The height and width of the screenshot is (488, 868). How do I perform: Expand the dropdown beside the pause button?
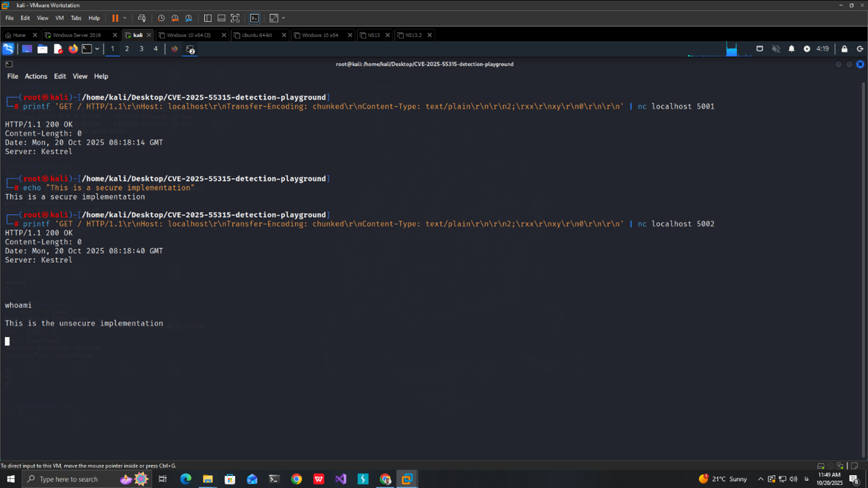(125, 18)
